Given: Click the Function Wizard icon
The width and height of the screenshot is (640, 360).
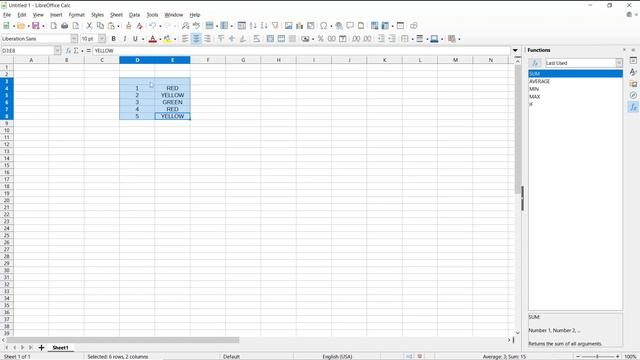Looking at the screenshot, I should (68, 51).
